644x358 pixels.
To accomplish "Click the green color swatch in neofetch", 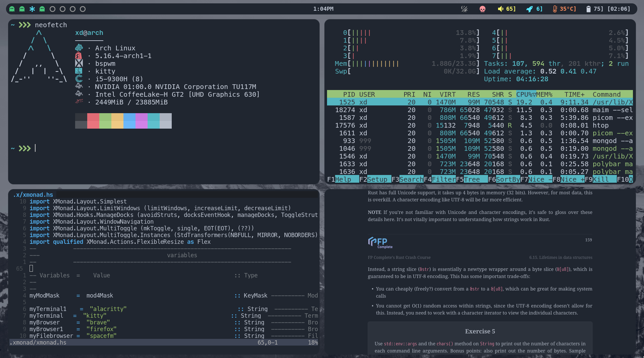I will tap(105, 121).
